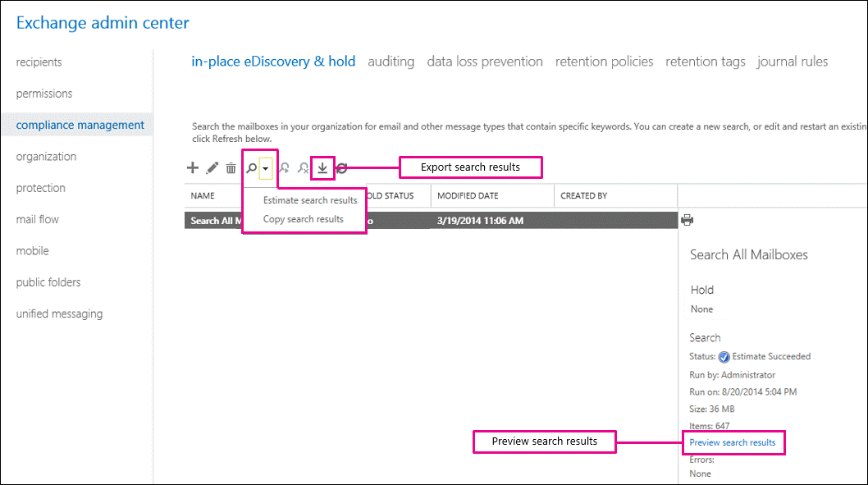Screen dimensions: 868x485
Task: Switch to auditing tab
Action: tap(391, 62)
